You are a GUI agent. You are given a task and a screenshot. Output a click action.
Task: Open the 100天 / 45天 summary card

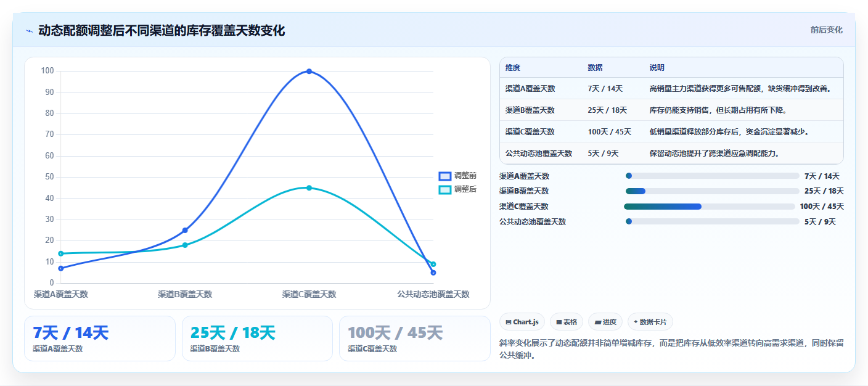pyautogui.click(x=415, y=339)
